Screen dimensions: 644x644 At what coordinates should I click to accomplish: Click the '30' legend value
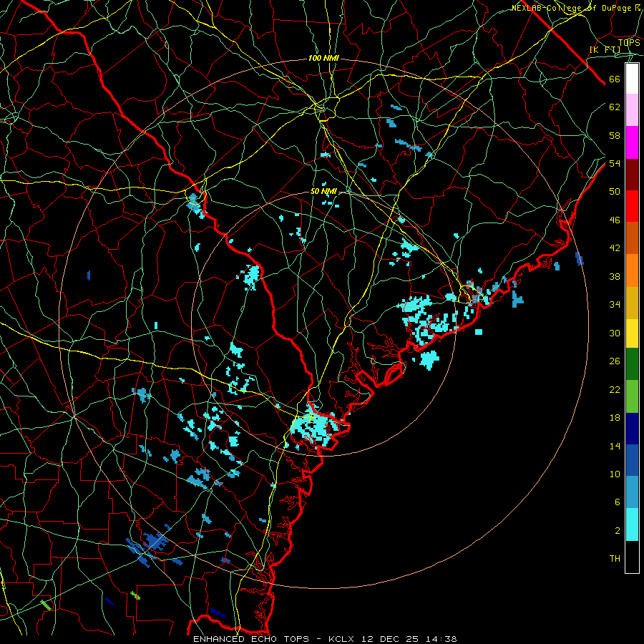(615, 333)
